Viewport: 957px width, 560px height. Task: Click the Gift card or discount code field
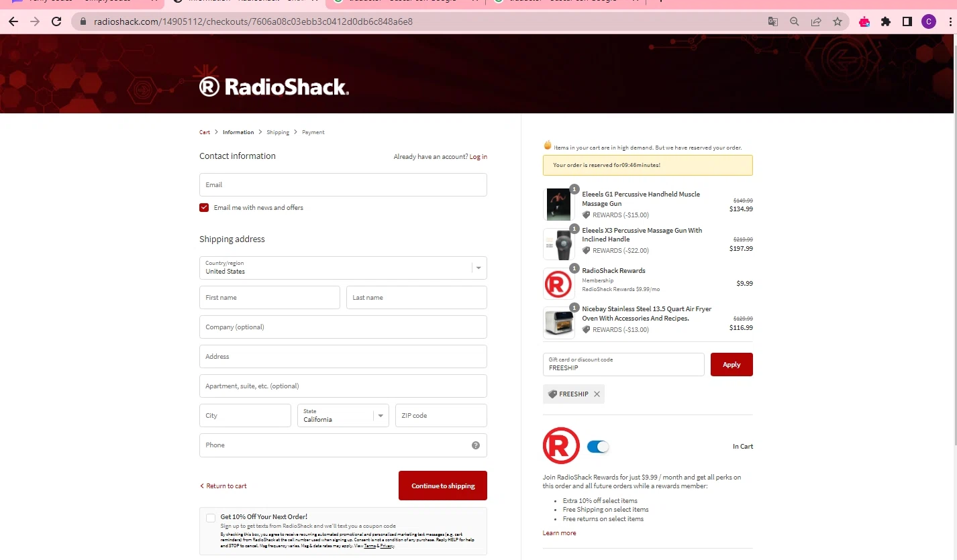623,365
